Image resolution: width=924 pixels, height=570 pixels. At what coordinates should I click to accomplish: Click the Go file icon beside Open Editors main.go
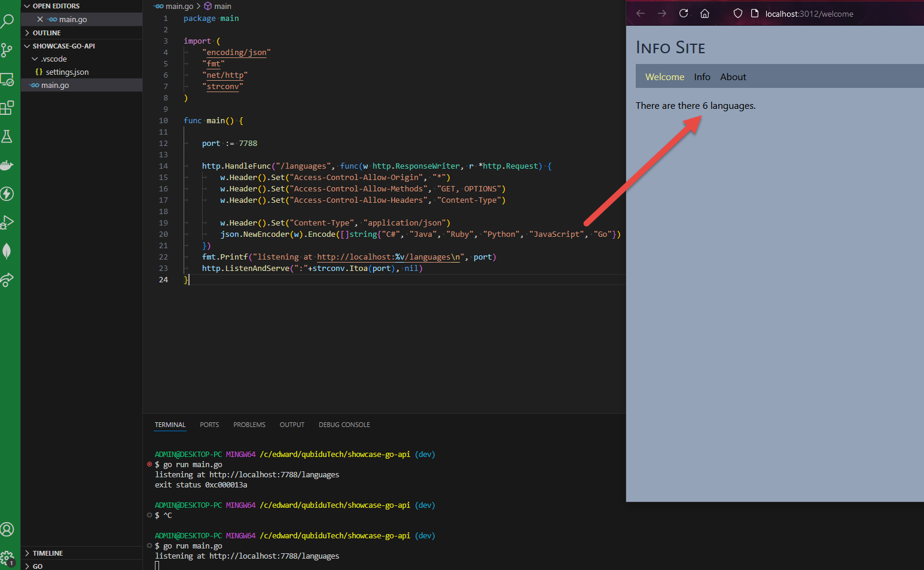(x=53, y=19)
